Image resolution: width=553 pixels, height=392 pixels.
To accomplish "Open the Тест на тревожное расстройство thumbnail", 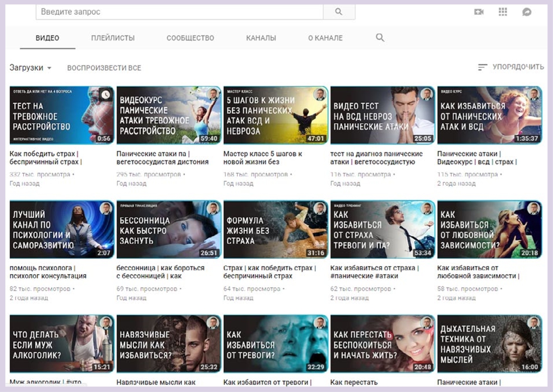I will point(62,115).
